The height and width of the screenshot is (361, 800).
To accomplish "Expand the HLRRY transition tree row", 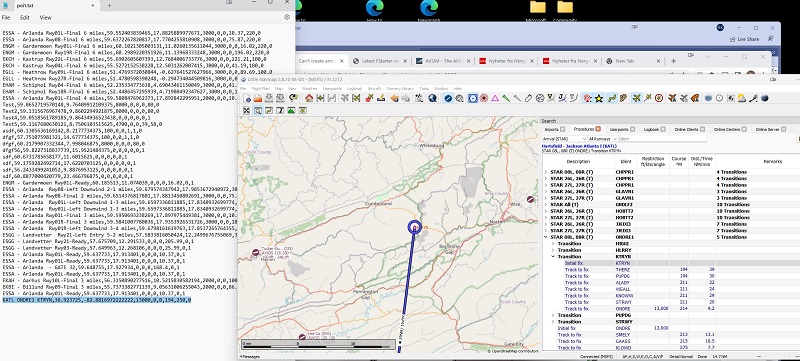I will tap(553, 250).
